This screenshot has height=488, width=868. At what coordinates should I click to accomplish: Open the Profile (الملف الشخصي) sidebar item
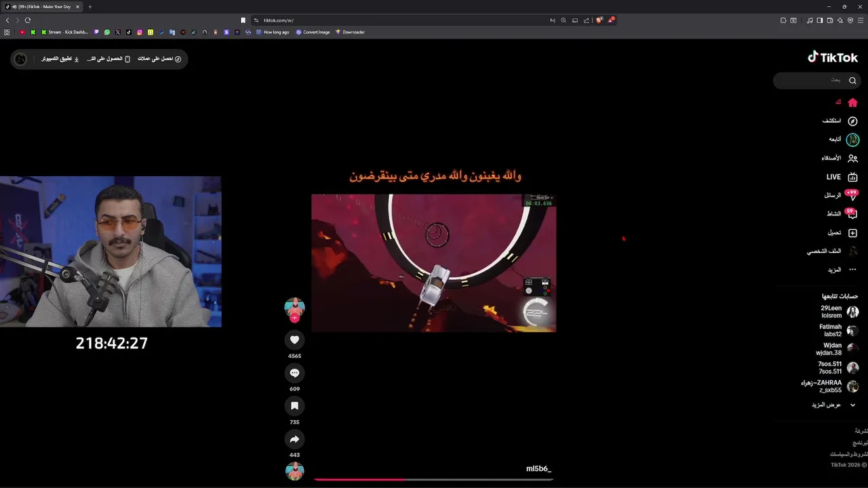[832, 251]
